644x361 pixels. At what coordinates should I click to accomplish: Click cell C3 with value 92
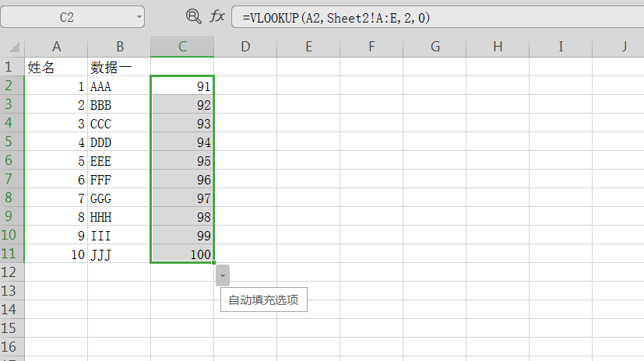tap(182, 104)
